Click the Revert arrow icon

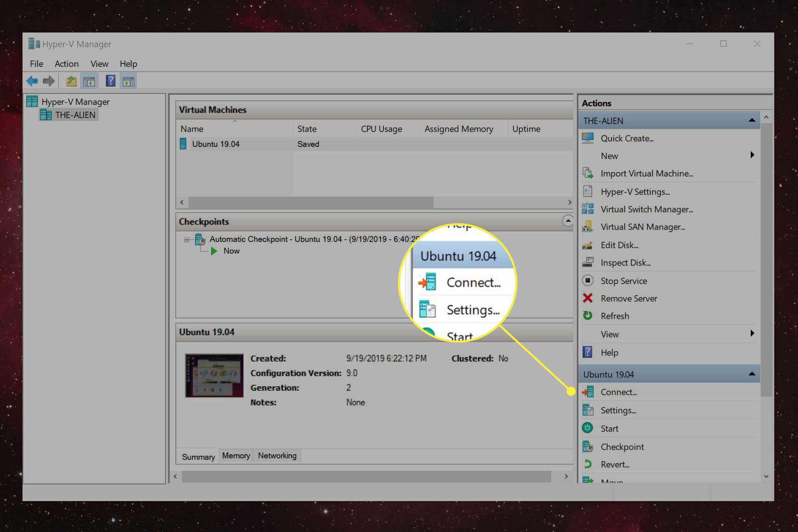point(588,464)
